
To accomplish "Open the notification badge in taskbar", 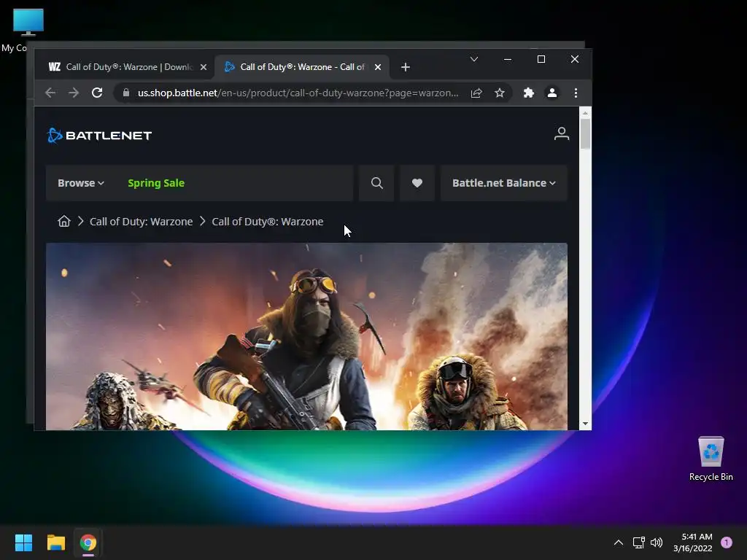I will click(x=726, y=542).
